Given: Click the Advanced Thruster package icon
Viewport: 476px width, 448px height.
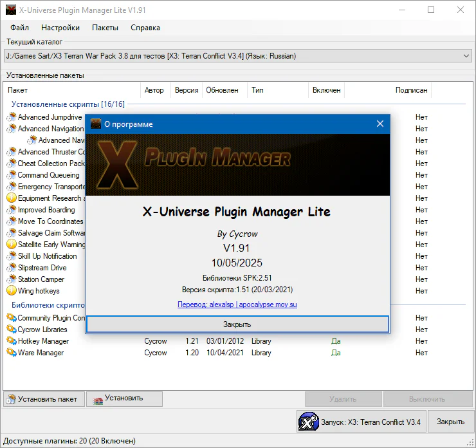Looking at the screenshot, I should point(11,151).
